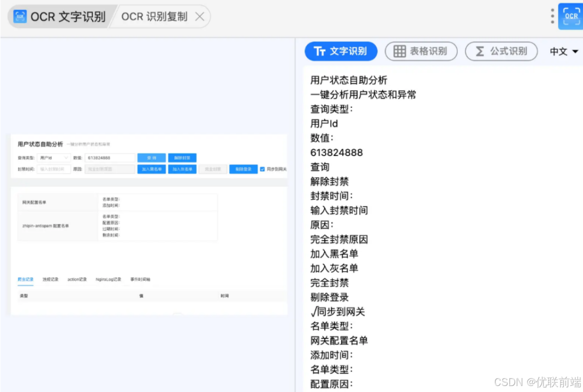583x392 pixels.
Task: Open the 中文 language dropdown
Action: [564, 51]
